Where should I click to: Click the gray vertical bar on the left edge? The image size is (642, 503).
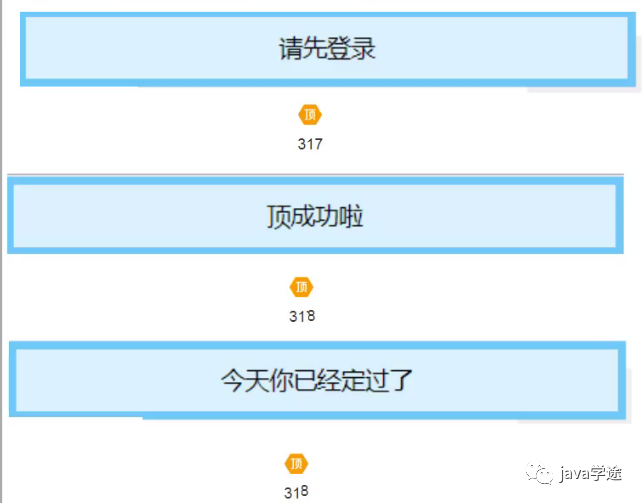coord(2,250)
